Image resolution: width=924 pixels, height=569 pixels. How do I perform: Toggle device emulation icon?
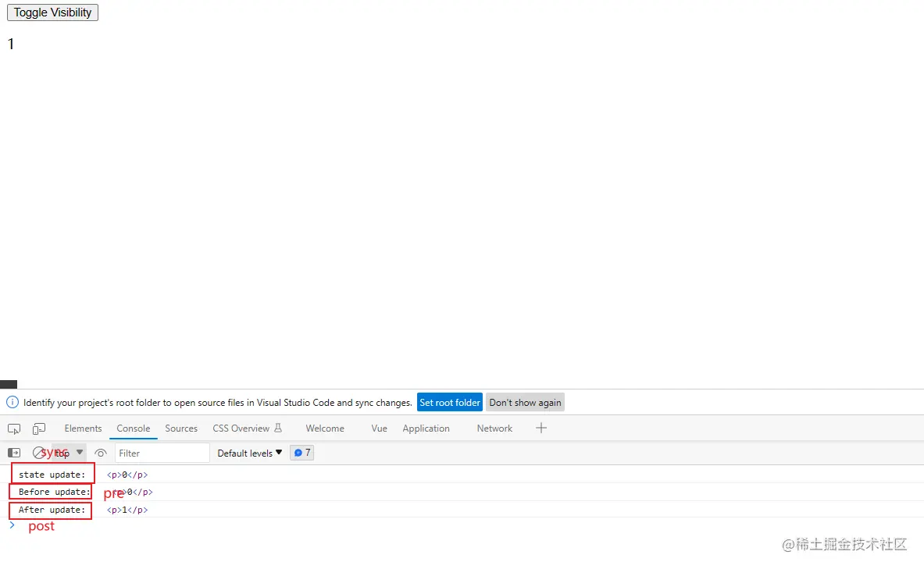pyautogui.click(x=39, y=429)
